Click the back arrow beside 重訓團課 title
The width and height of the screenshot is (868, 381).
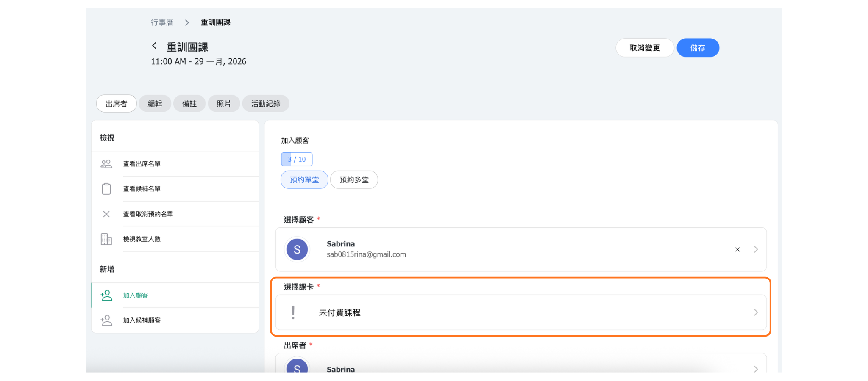154,46
